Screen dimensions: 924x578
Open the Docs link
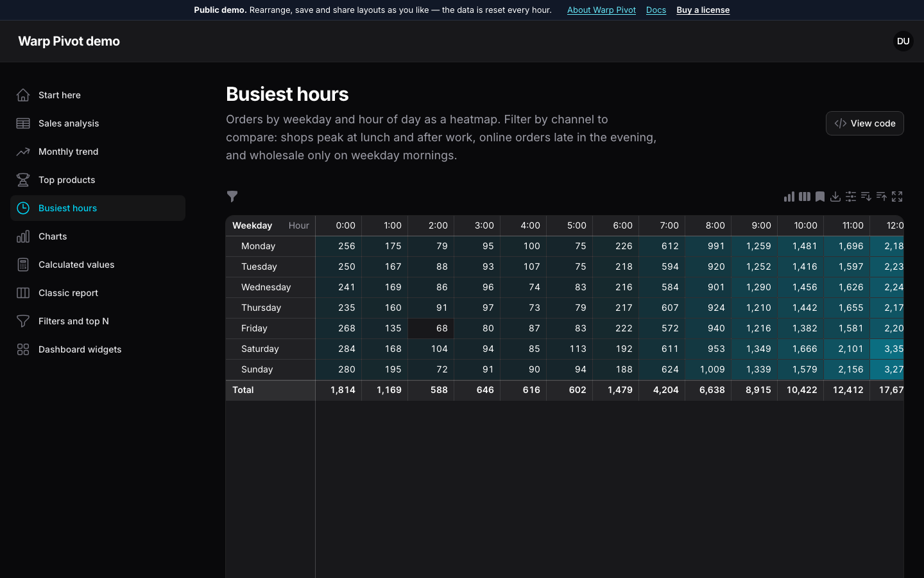point(656,10)
